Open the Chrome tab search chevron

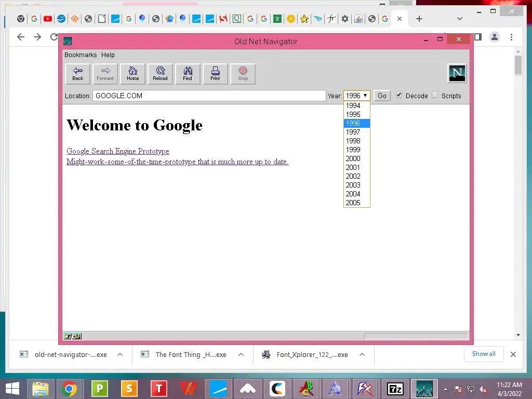pyautogui.click(x=459, y=19)
